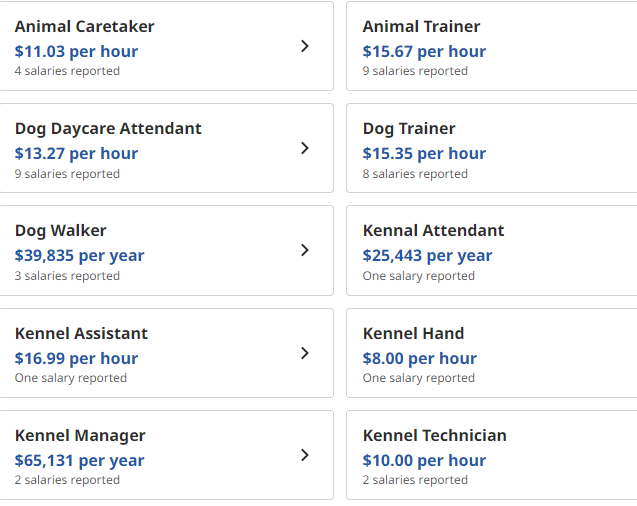Select the $15.67 per hour figure
This screenshot has height=506, width=637.
pyautogui.click(x=424, y=52)
